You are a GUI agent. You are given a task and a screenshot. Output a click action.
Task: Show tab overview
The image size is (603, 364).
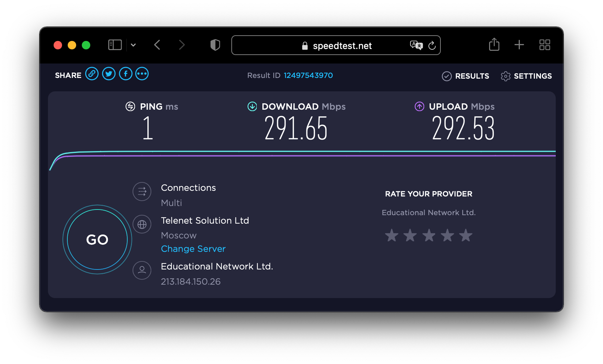coord(544,45)
